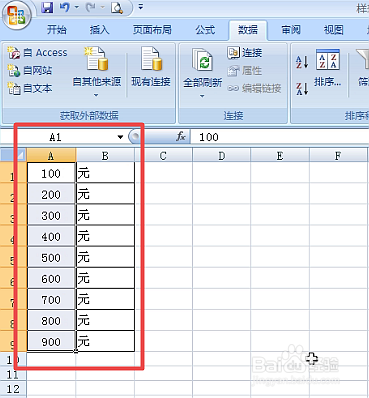
Task: Switch to the 开始 tab
Action: [x=56, y=30]
